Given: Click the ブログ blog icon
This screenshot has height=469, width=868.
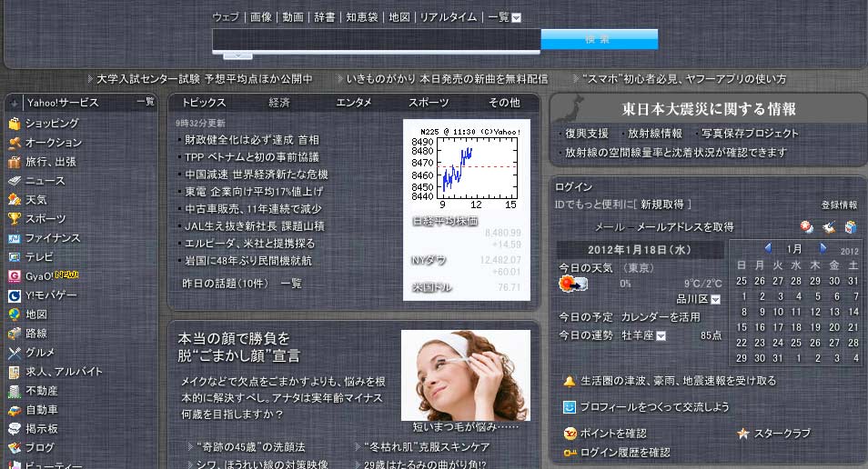Looking at the screenshot, I should [14, 447].
